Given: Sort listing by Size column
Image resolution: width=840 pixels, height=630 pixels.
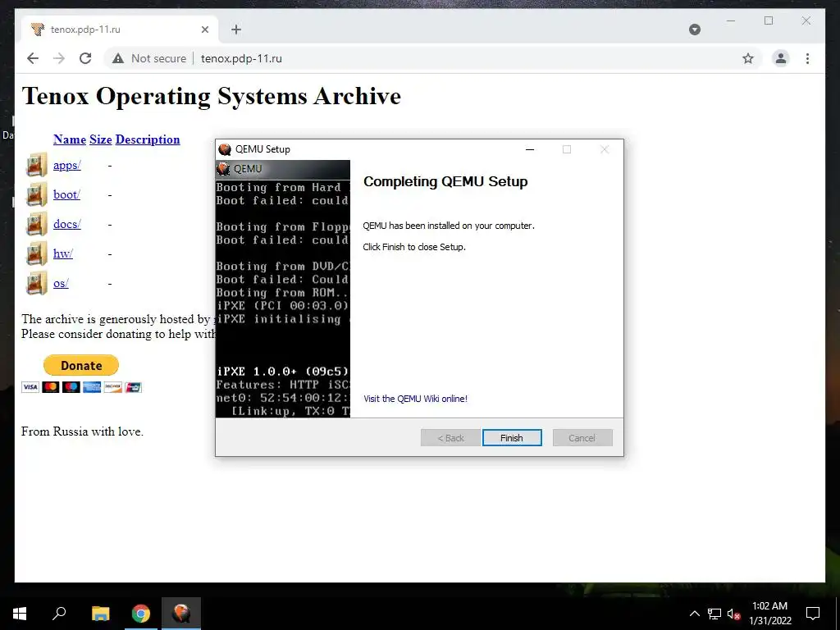Looking at the screenshot, I should [101, 139].
